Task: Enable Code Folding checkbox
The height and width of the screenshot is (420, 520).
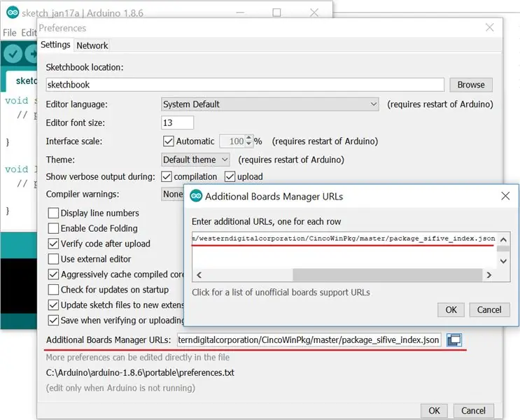Action: tap(53, 228)
